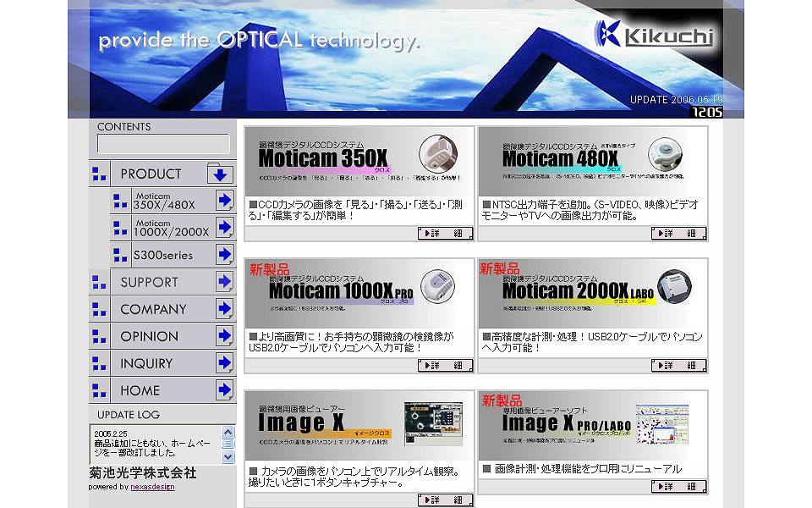Click blue squares icon beside INQUIRY

(x=99, y=363)
